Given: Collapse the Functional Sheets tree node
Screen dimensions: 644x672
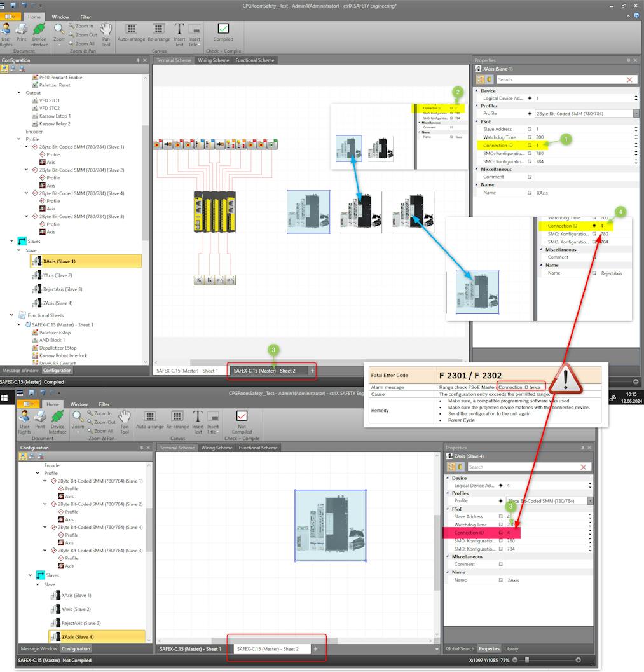Looking at the screenshot, I should click(x=11, y=315).
